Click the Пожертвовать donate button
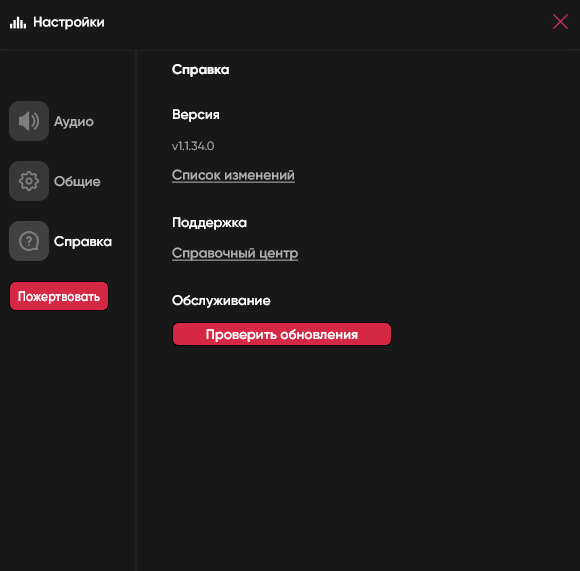 coord(59,296)
